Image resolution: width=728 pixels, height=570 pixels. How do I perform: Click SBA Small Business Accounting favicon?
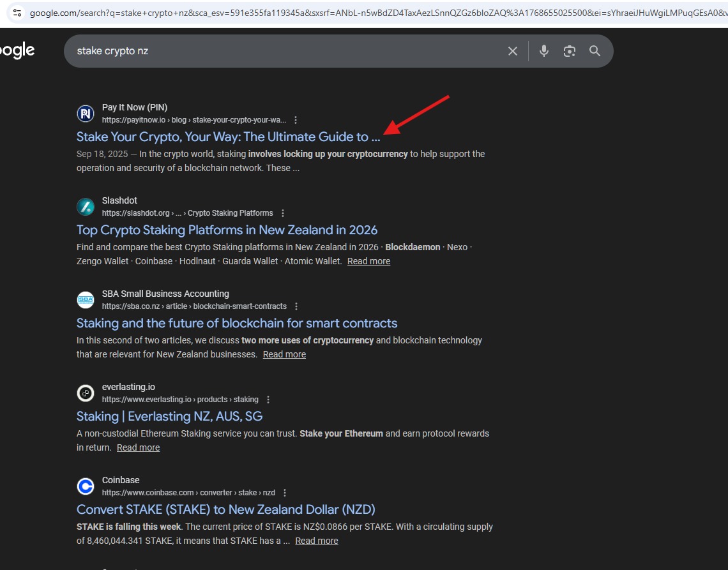click(86, 300)
